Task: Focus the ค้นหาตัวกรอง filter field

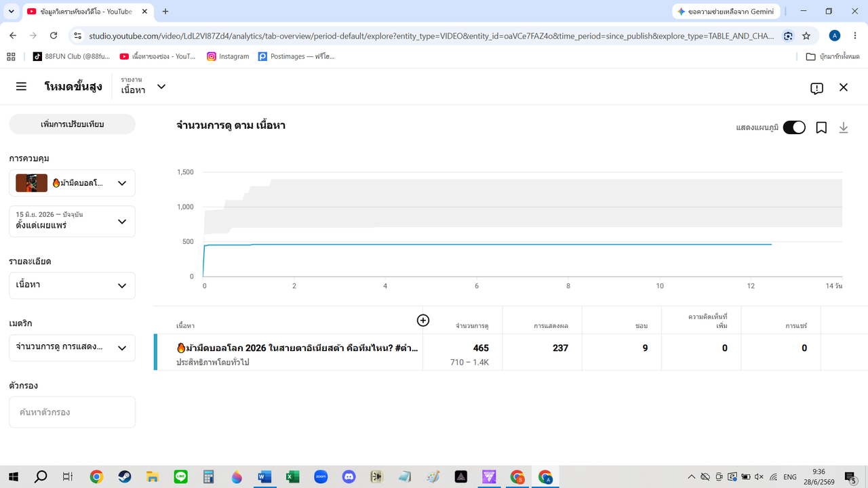Action: tap(72, 412)
